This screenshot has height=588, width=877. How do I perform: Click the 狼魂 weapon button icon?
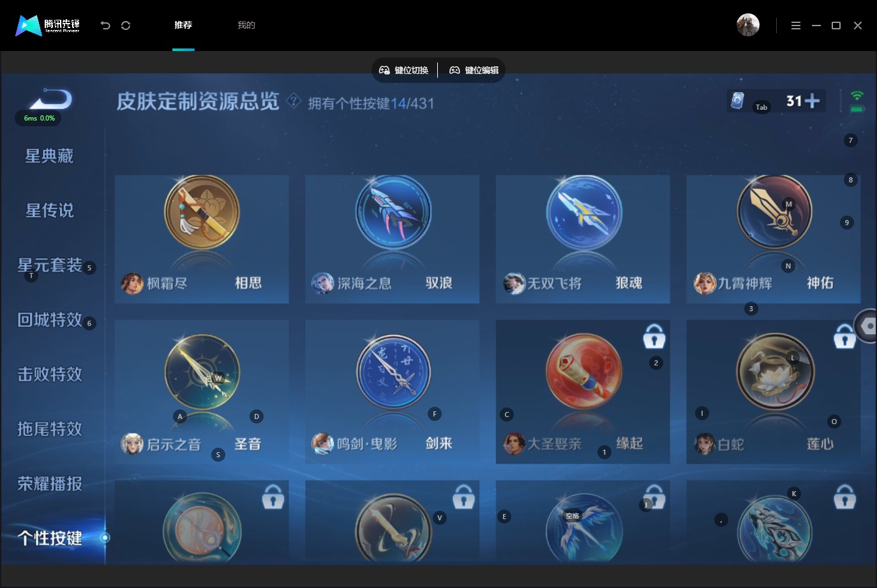coord(583,212)
